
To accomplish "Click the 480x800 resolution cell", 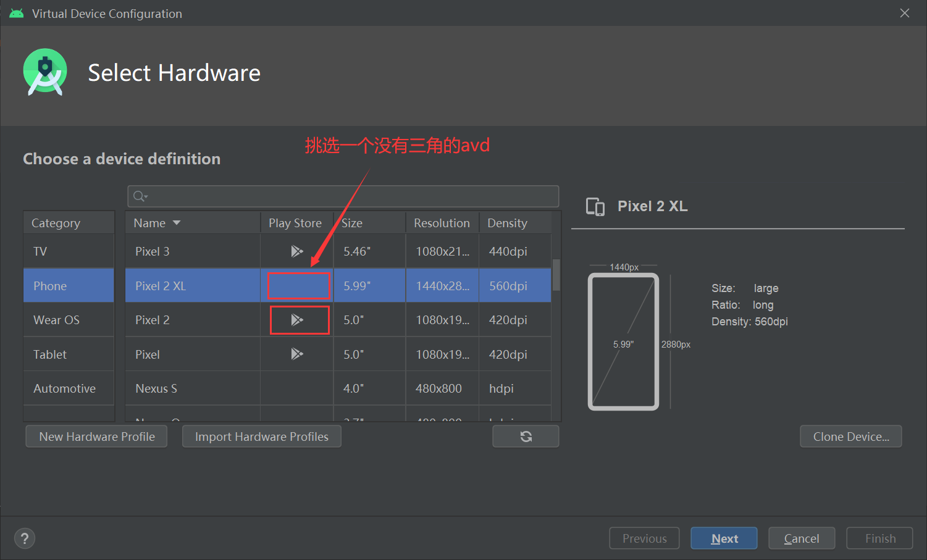I will click(442, 388).
